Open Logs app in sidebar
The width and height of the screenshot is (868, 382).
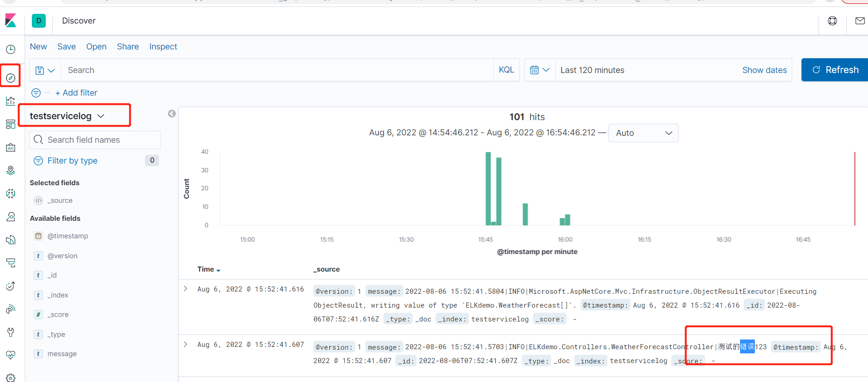11,240
